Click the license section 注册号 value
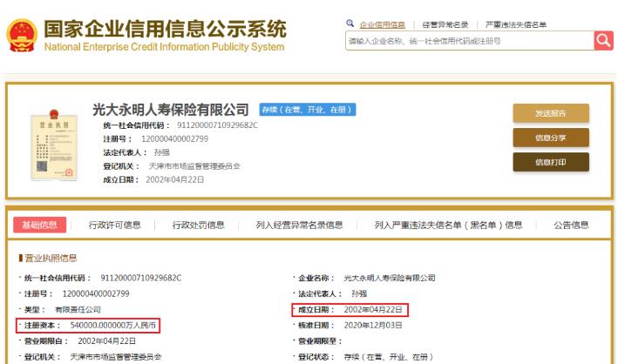The image size is (618, 364). [96, 293]
